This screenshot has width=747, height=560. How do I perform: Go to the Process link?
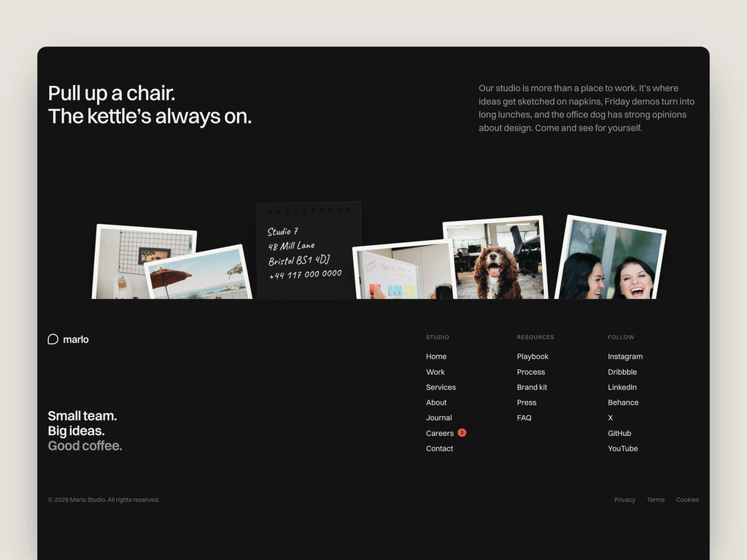(x=531, y=372)
